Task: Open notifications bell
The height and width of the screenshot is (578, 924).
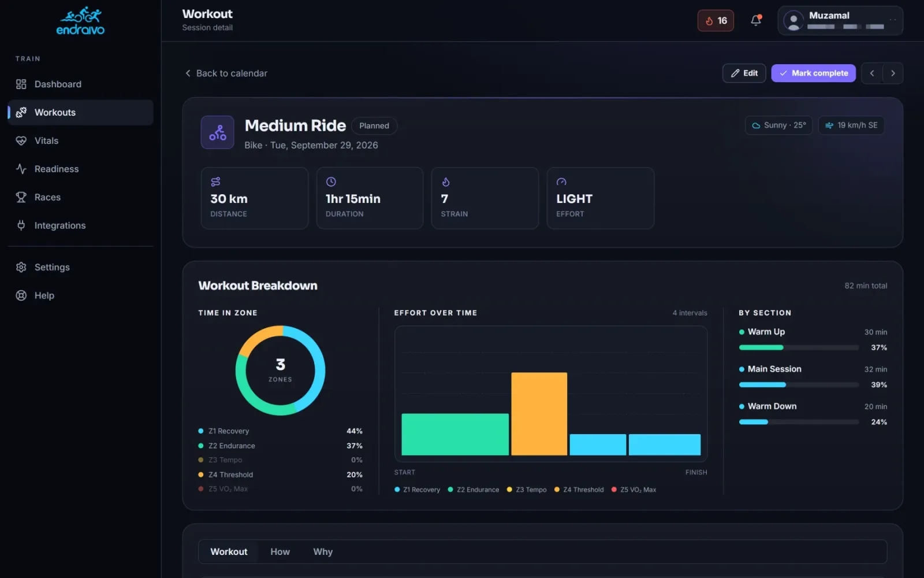Action: coord(756,21)
